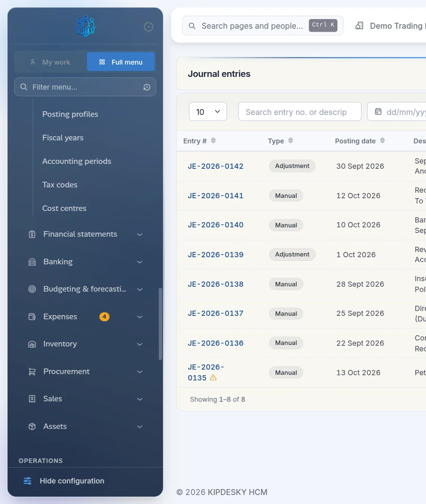Click the dd/mm/yyyy date input
This screenshot has height=504, width=426.
click(x=397, y=112)
